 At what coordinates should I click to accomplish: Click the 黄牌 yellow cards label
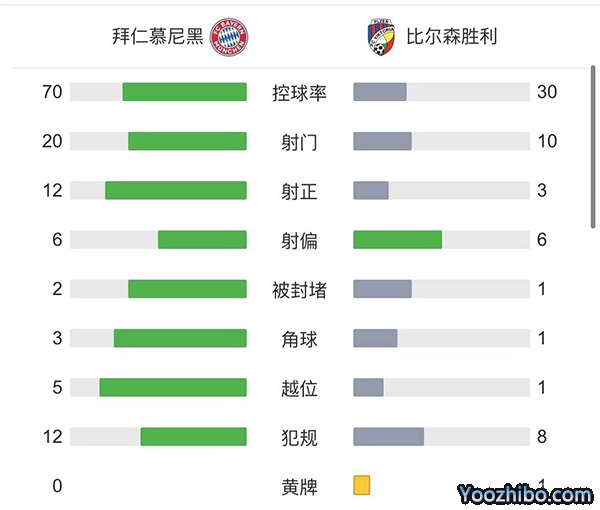pos(299,487)
